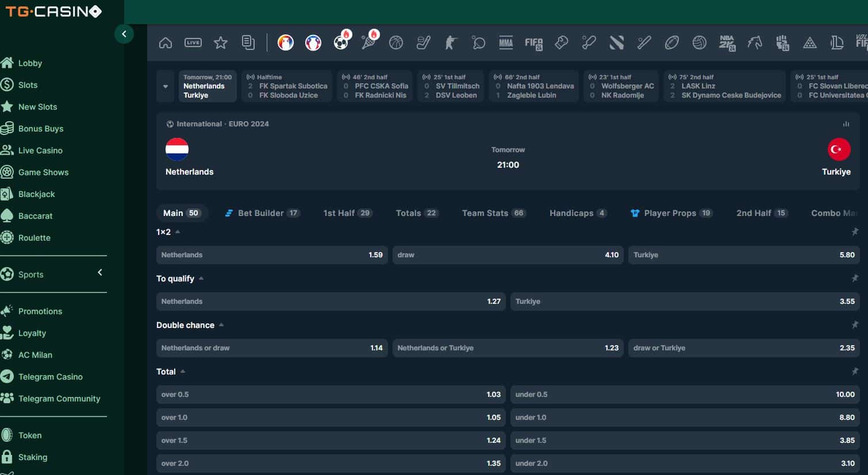This screenshot has width=868, height=475.
Task: Select the FIFA 24 esports icon
Action: click(x=533, y=43)
